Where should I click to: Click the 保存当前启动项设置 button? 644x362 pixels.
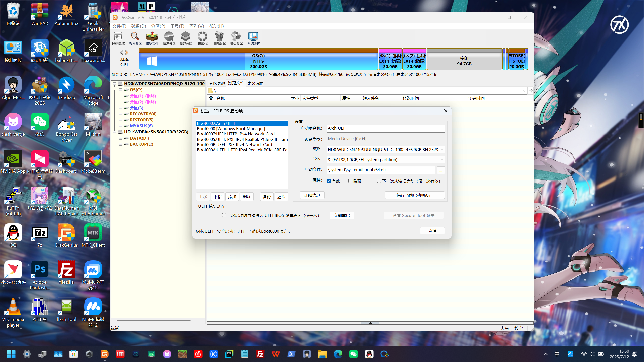(415, 195)
